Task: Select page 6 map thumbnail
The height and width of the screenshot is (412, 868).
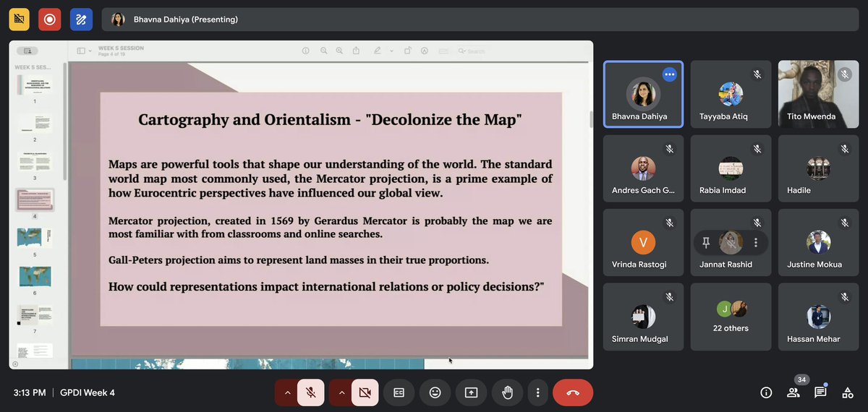Action: [34, 277]
